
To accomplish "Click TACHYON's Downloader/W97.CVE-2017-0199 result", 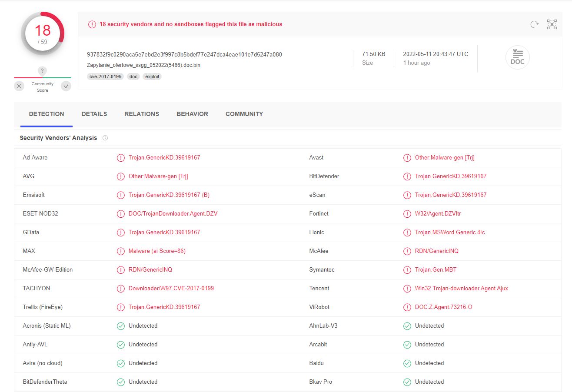I will [171, 289].
